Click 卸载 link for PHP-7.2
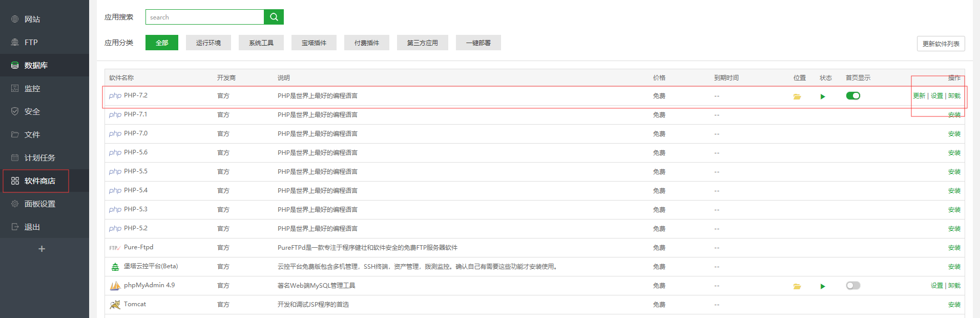The width and height of the screenshot is (980, 318). click(x=954, y=96)
